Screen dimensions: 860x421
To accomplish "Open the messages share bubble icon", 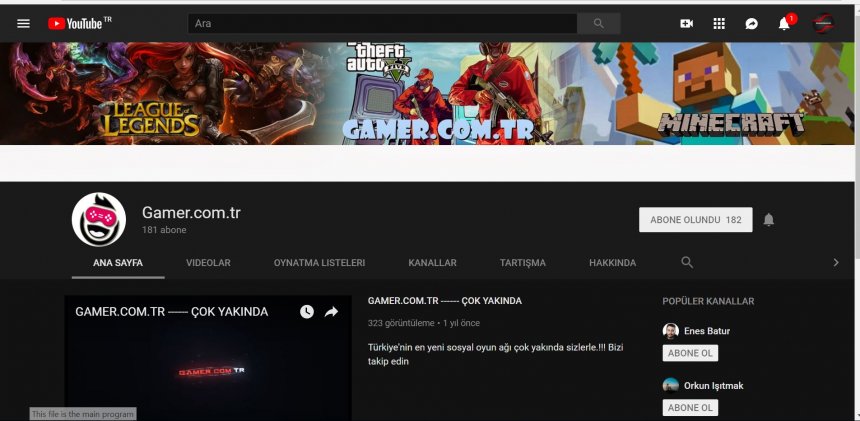I will click(751, 24).
